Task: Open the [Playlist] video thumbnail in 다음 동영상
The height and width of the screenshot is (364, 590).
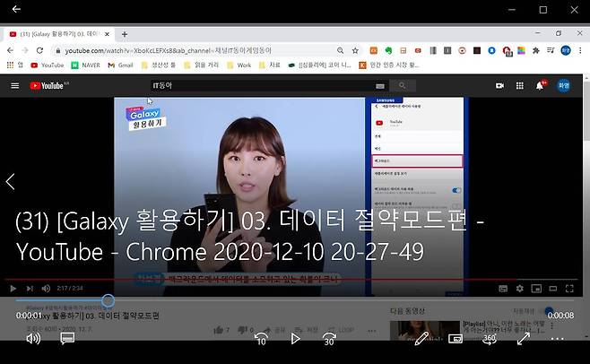Action: pos(424,331)
